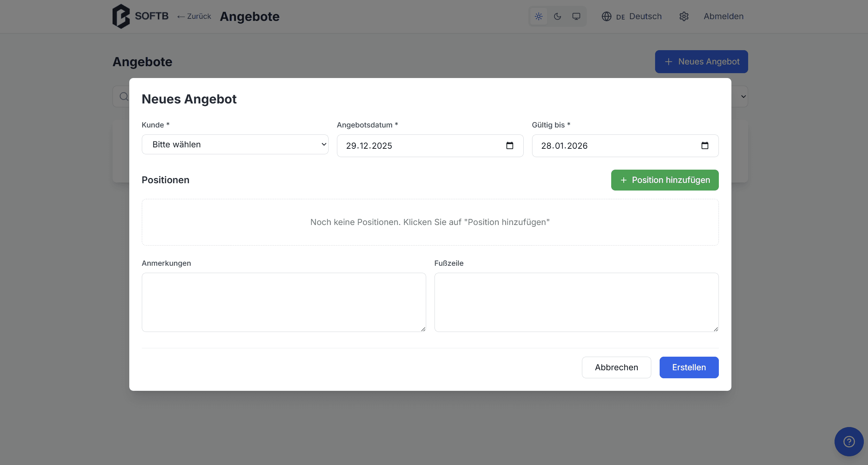Screen dimensions: 868x465
Task: Click into the Fußzeile text area
Action: (x=576, y=302)
